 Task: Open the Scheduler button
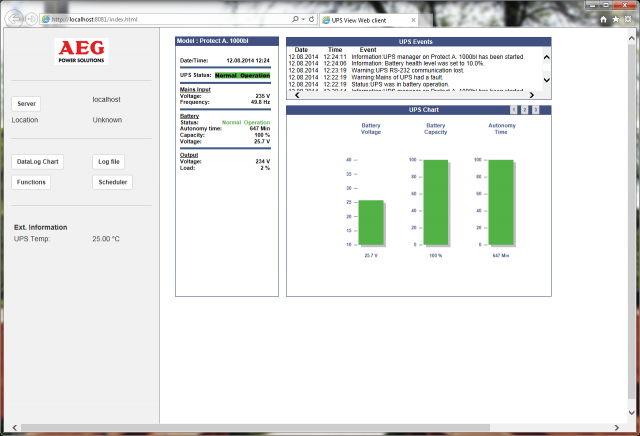pos(113,182)
